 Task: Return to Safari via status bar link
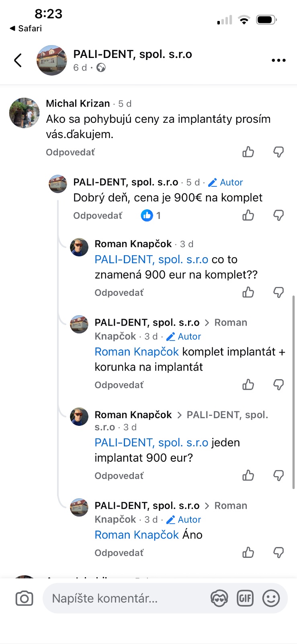tap(26, 28)
